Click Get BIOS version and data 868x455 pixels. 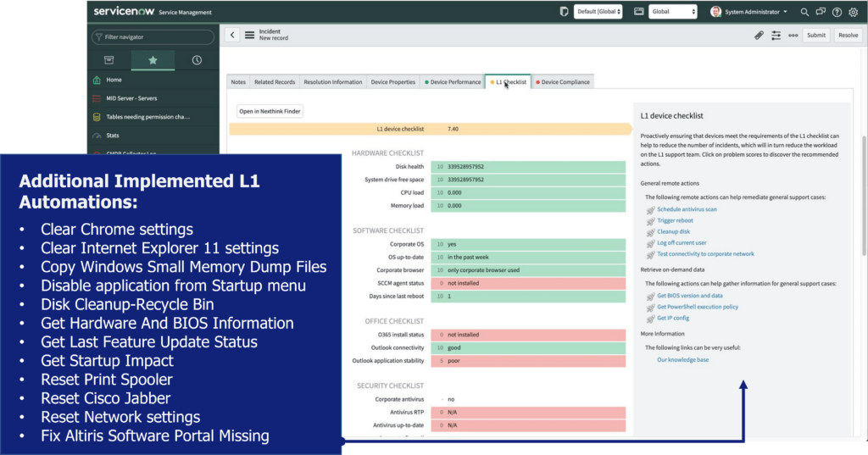(689, 296)
